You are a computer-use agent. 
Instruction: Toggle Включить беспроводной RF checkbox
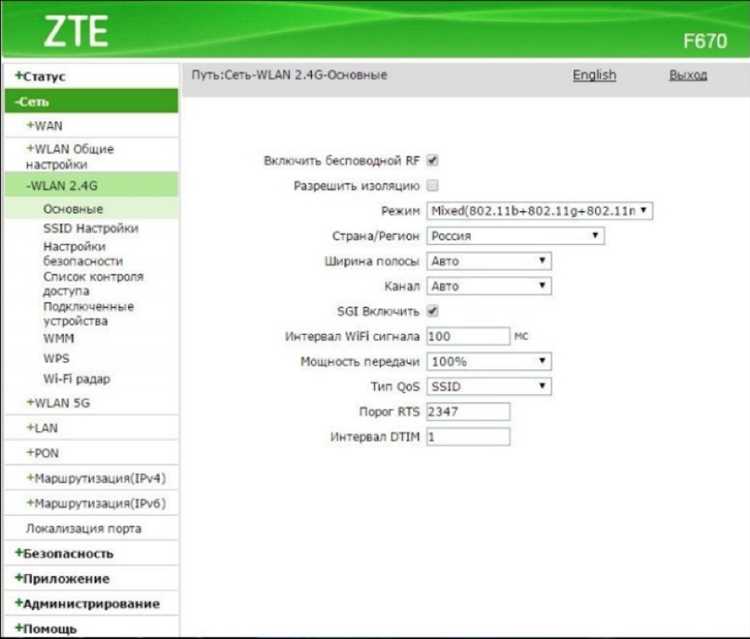tap(432, 160)
